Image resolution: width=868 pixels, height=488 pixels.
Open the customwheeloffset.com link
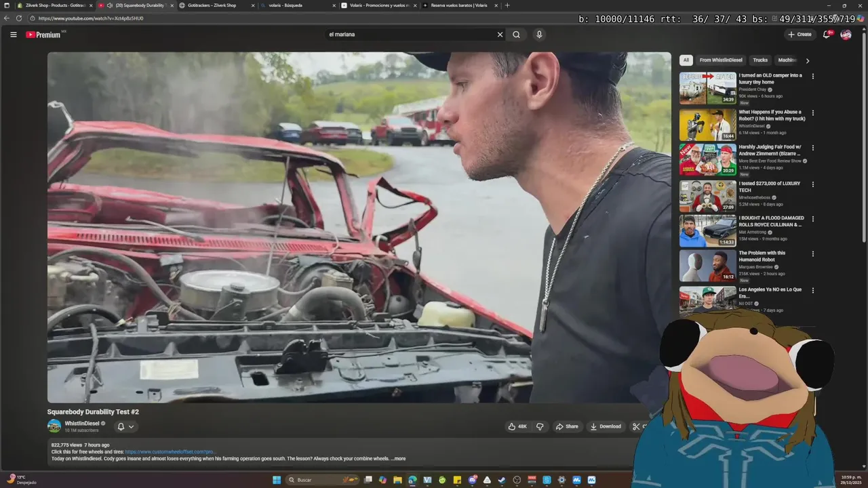pos(170,451)
